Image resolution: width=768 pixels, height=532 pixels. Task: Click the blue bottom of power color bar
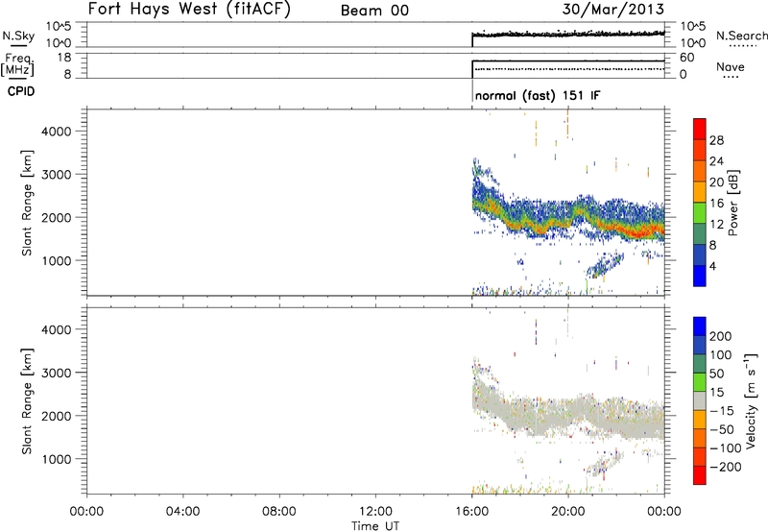[700, 276]
